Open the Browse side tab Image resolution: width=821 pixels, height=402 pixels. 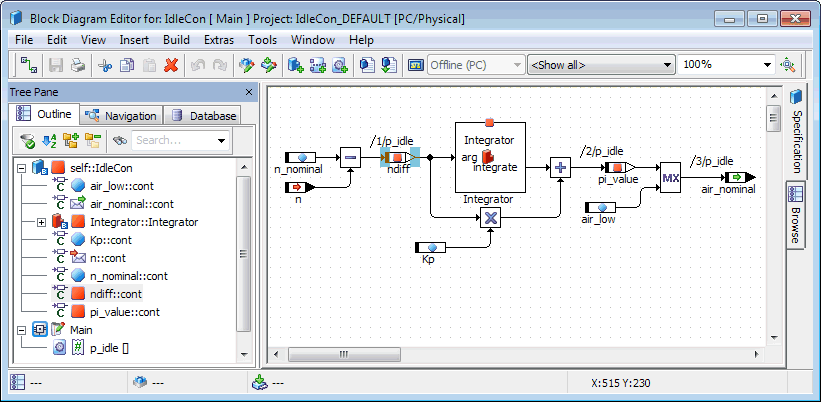pos(796,216)
